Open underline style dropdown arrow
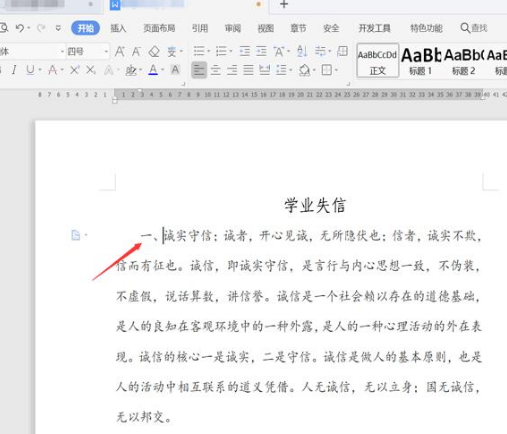 click(40, 70)
